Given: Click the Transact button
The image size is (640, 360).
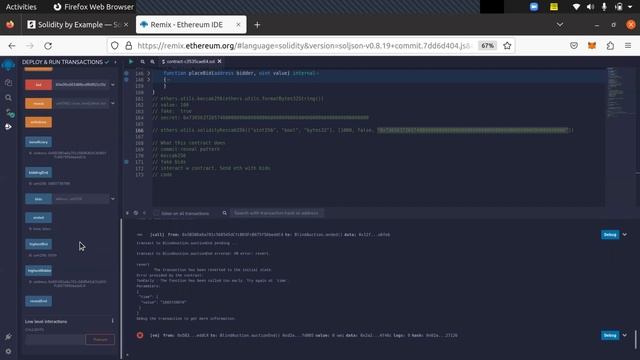Looking at the screenshot, I should pos(100,340).
